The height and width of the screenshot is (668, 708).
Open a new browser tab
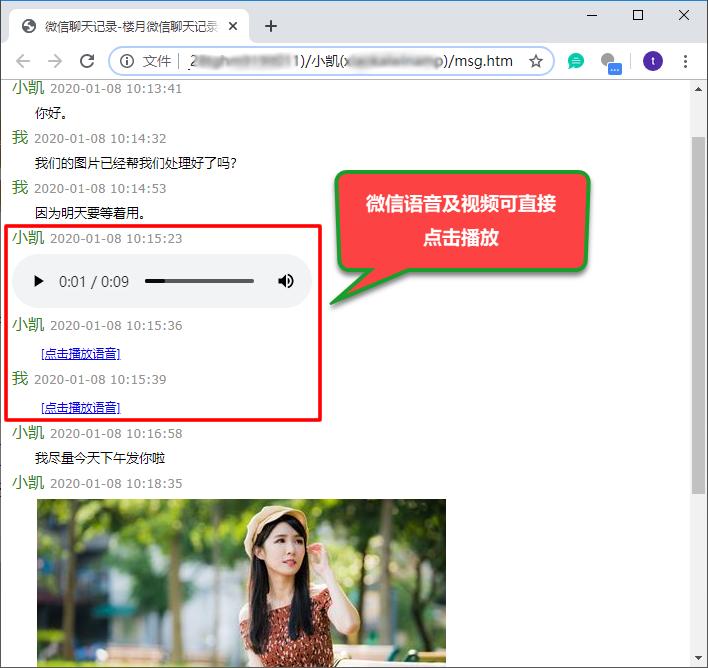coord(270,26)
